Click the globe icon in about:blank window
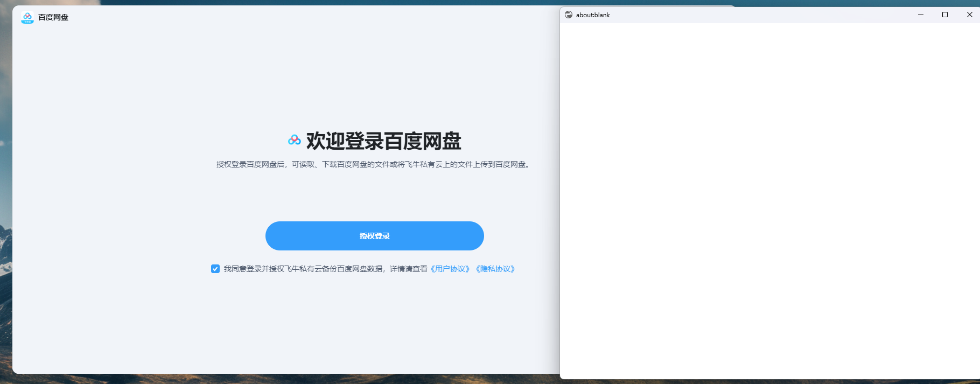Viewport: 980px width, 384px height. click(x=569, y=15)
